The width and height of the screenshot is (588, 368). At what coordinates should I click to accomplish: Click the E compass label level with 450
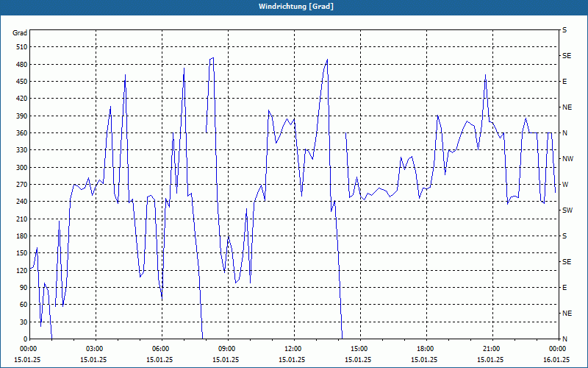tap(564, 82)
